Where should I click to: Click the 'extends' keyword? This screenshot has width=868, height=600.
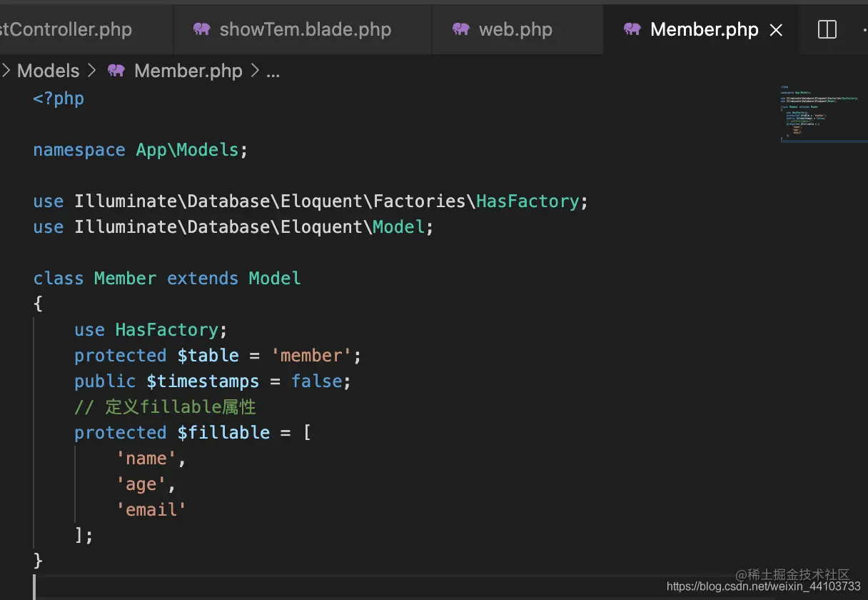point(203,279)
